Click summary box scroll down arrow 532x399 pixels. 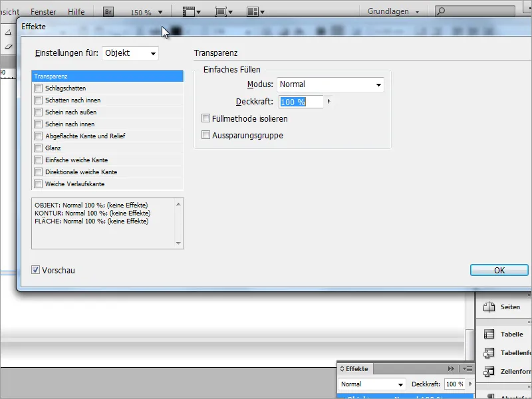coord(178,243)
